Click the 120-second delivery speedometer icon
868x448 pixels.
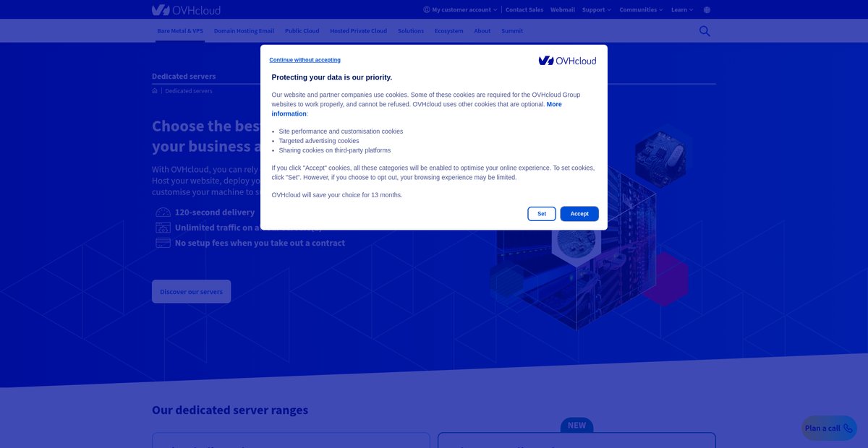tap(163, 212)
